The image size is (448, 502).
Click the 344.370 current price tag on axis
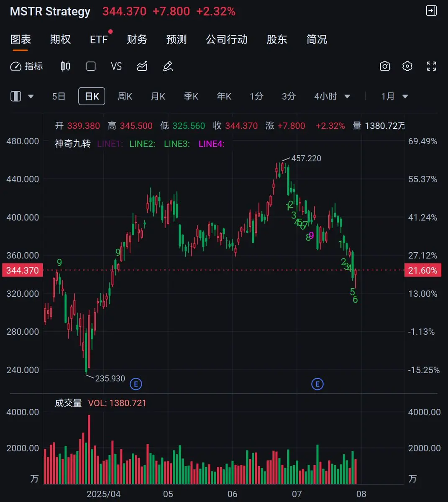[22, 270]
